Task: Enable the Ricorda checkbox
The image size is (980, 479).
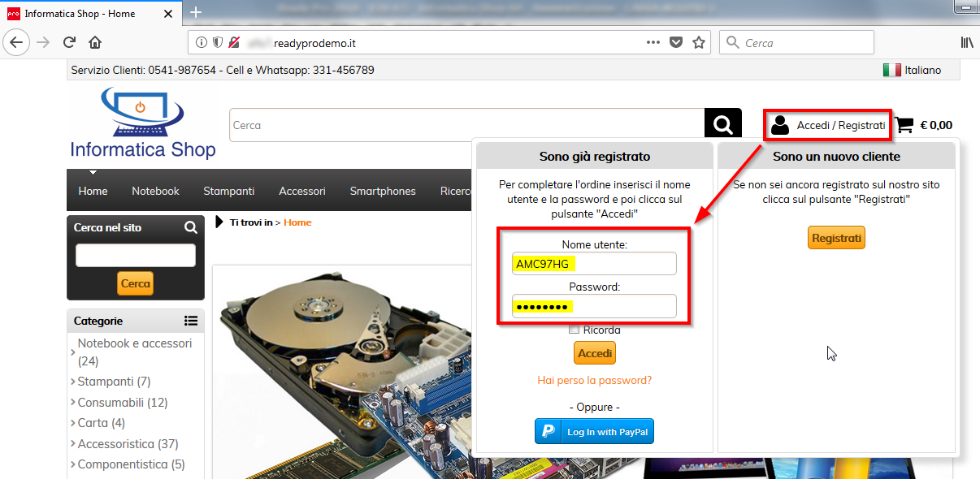Action: [575, 330]
